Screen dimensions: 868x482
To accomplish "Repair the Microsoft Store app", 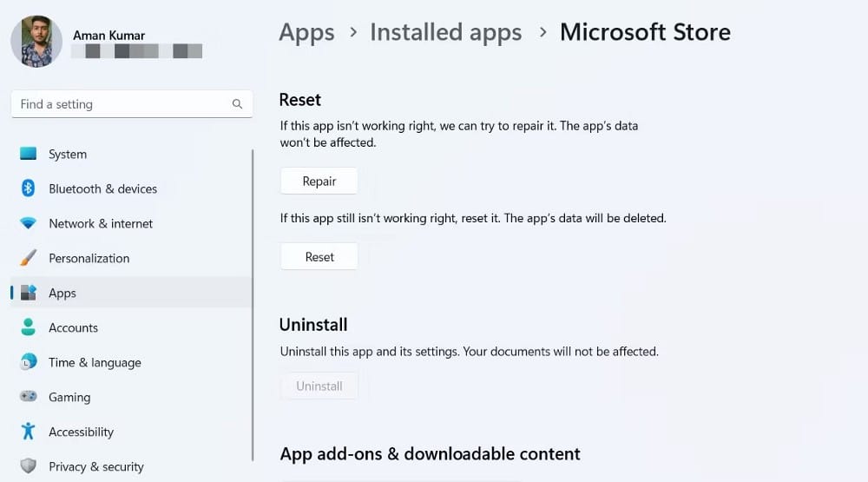I will click(319, 182).
